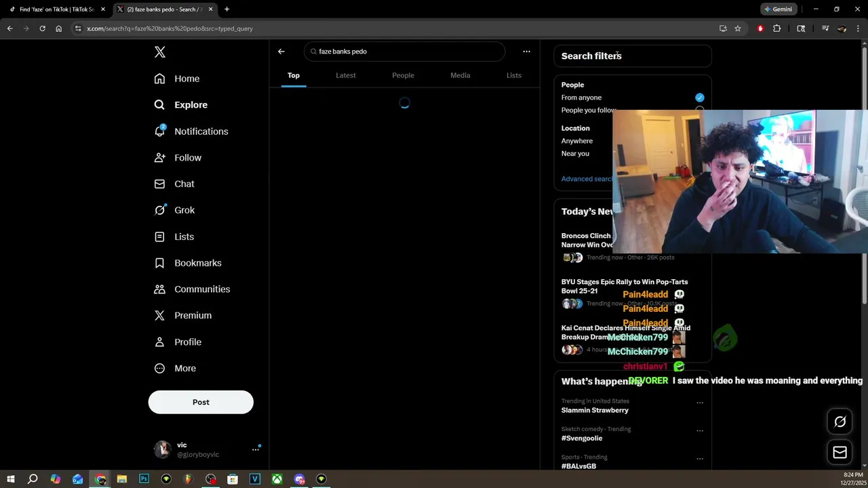Open Chrome profile avatar

coord(842,28)
